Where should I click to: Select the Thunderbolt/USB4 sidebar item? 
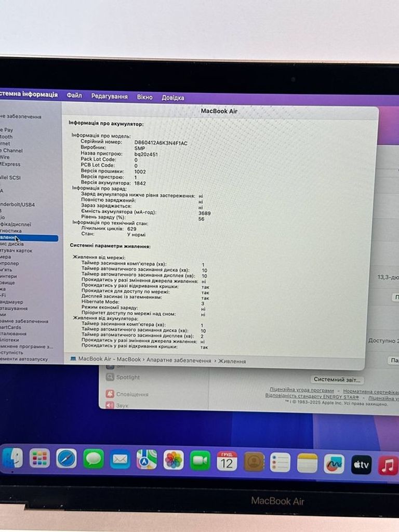(17, 205)
